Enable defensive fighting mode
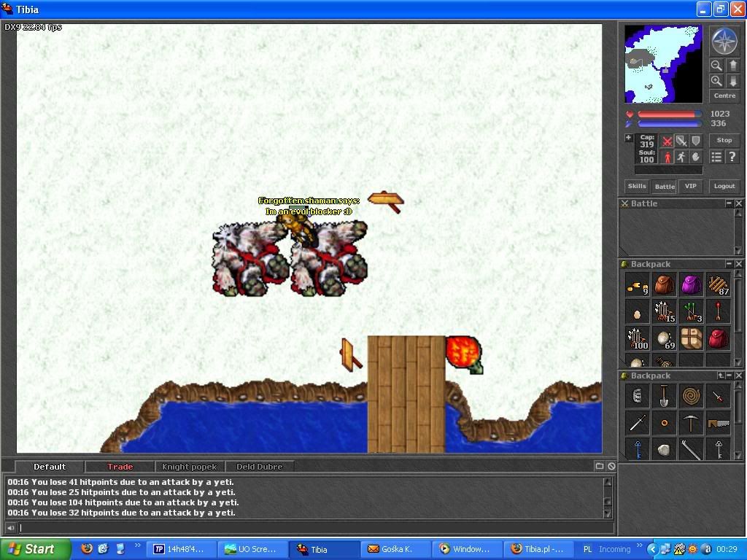Image resolution: width=747 pixels, height=560 pixels. (x=696, y=141)
